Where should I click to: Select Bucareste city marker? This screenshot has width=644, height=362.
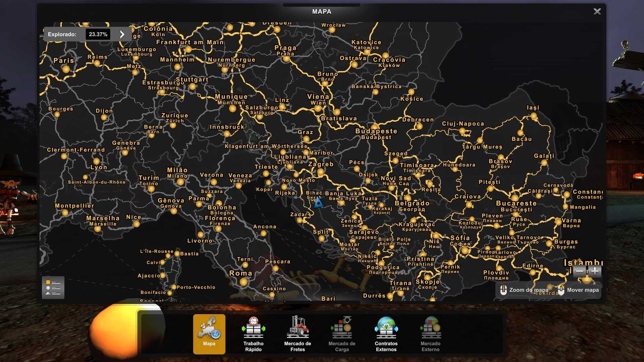(515, 197)
